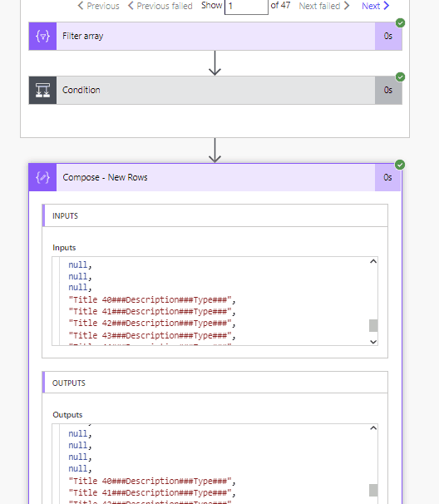Click the Compose - New Rows 0s duration

pos(387,177)
